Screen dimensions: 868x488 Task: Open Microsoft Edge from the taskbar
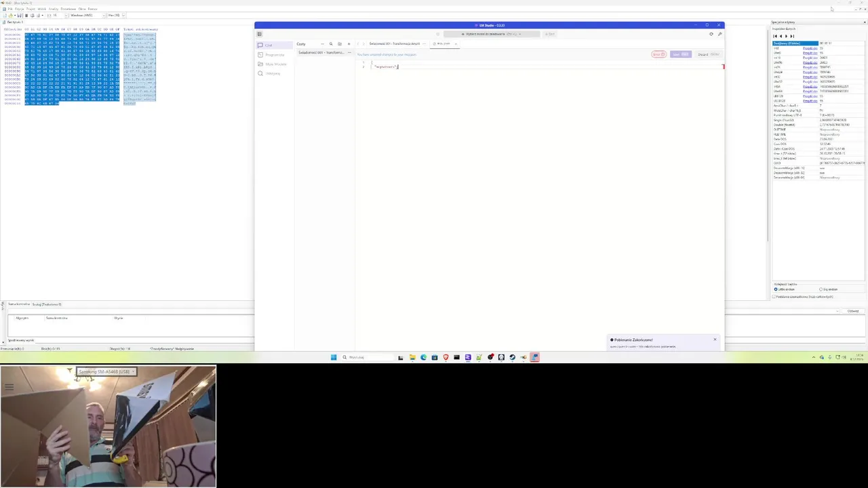(423, 357)
